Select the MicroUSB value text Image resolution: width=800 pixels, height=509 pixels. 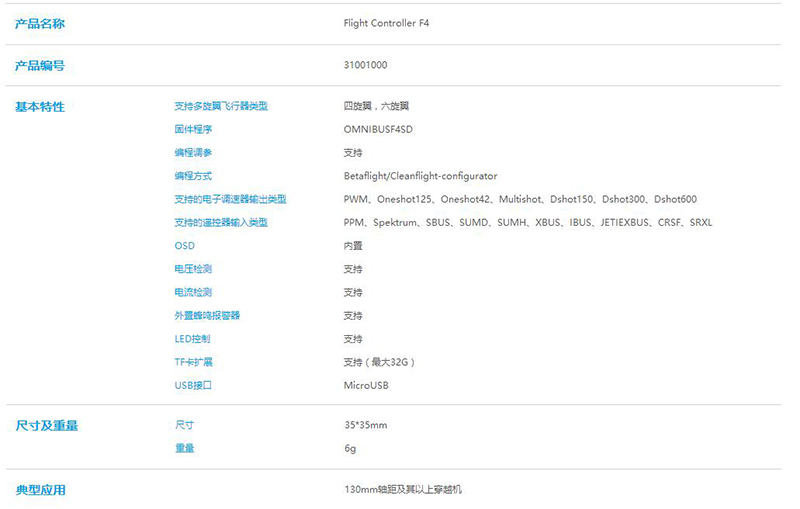[366, 385]
